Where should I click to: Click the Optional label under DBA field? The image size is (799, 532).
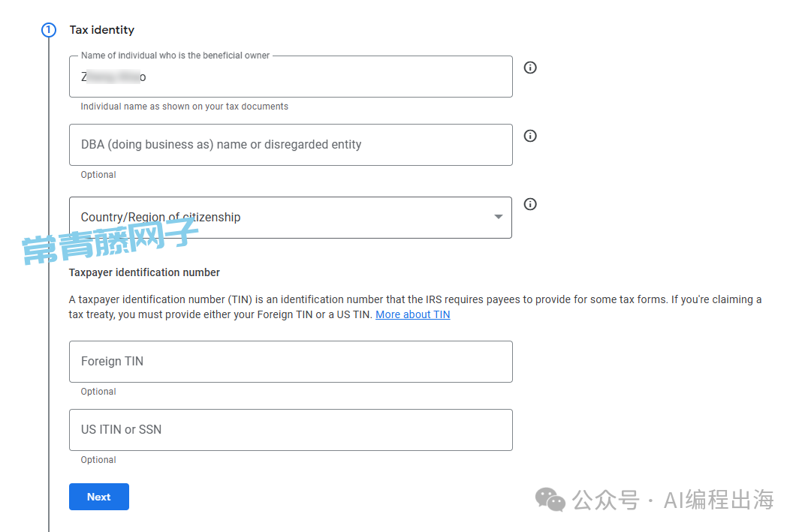coord(98,175)
